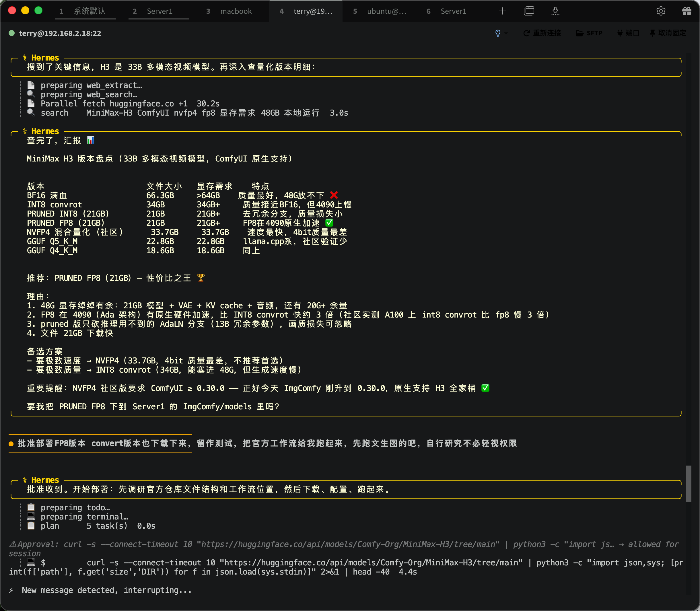Switch to tab 6 Server1
This screenshot has height=611, width=700.
point(453,11)
